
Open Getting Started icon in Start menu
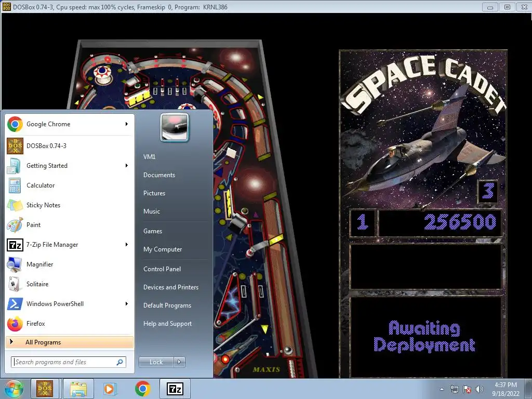coord(15,166)
